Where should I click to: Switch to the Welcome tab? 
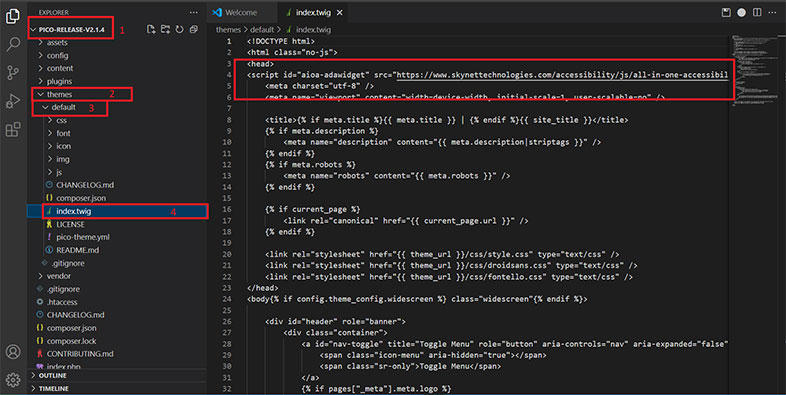[242, 13]
